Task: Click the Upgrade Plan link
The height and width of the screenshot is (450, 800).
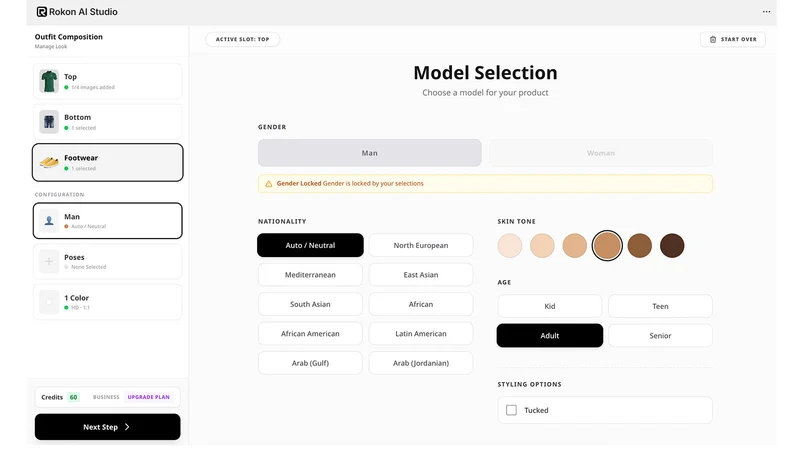Action: (x=148, y=397)
